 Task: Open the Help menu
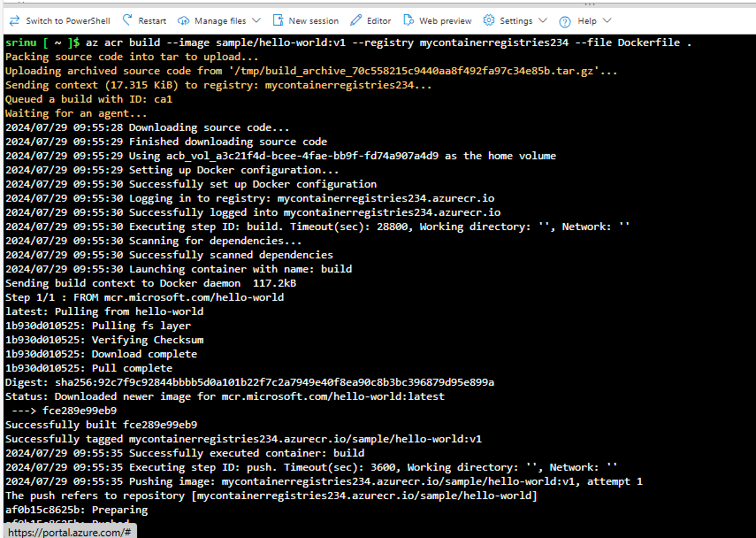pyautogui.click(x=585, y=20)
